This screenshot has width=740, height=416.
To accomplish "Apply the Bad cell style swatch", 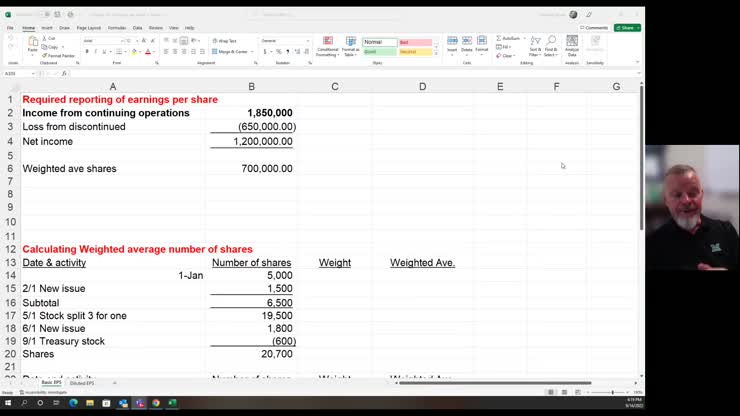I will tap(415, 42).
